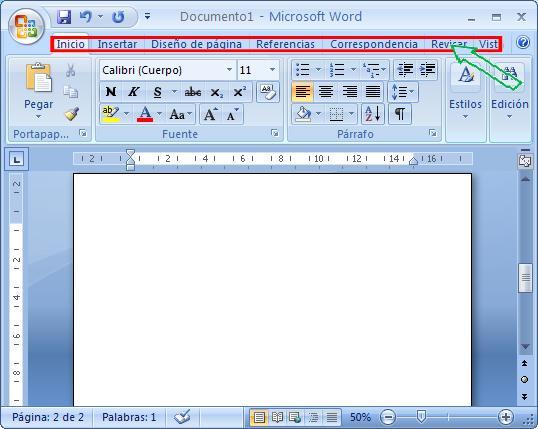Clear formatting with the eraser icon
The height and width of the screenshot is (429, 538).
268,92
